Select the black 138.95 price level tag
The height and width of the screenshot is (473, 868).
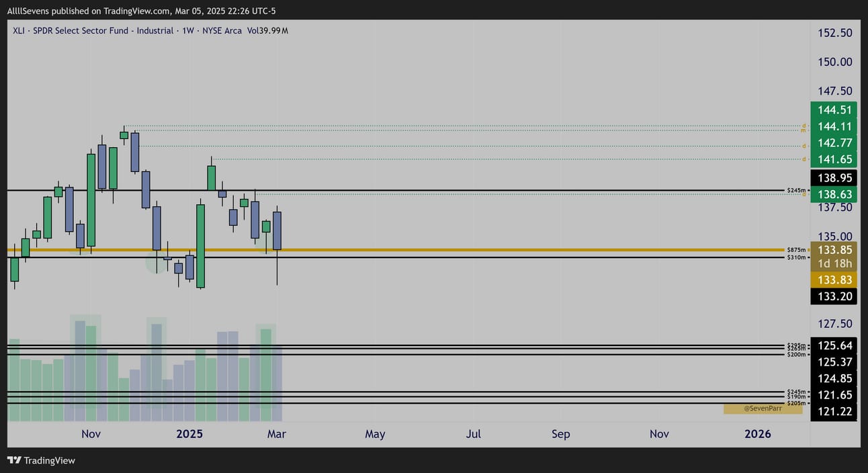click(834, 178)
